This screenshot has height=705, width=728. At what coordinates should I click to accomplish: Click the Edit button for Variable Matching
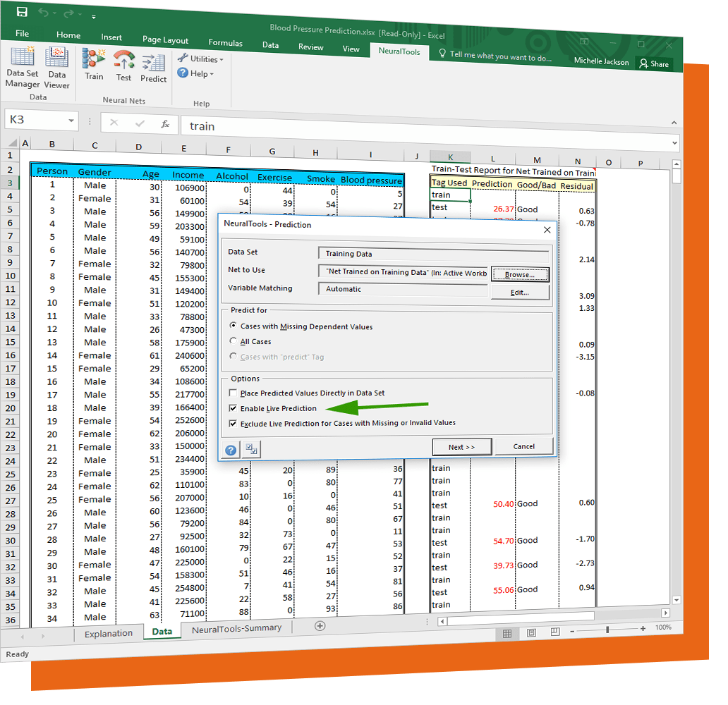tap(520, 293)
